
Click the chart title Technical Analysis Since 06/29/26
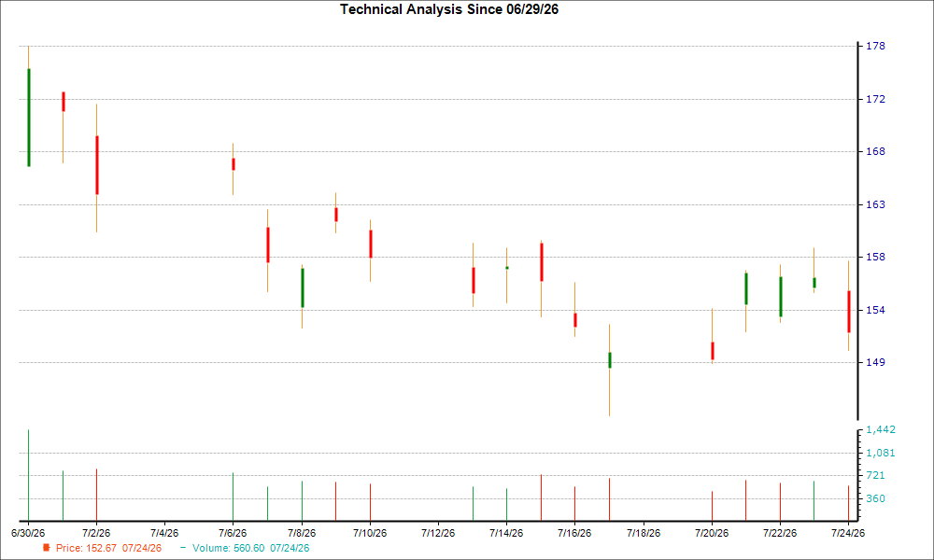tap(449, 9)
